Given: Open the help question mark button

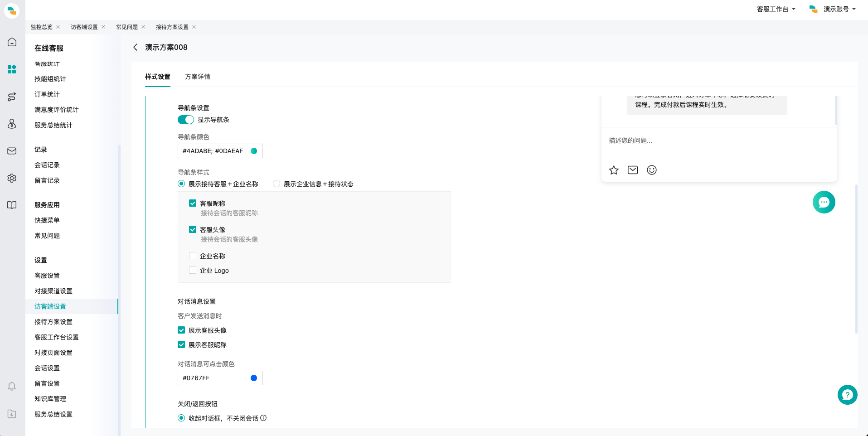Looking at the screenshot, I should coord(848,395).
